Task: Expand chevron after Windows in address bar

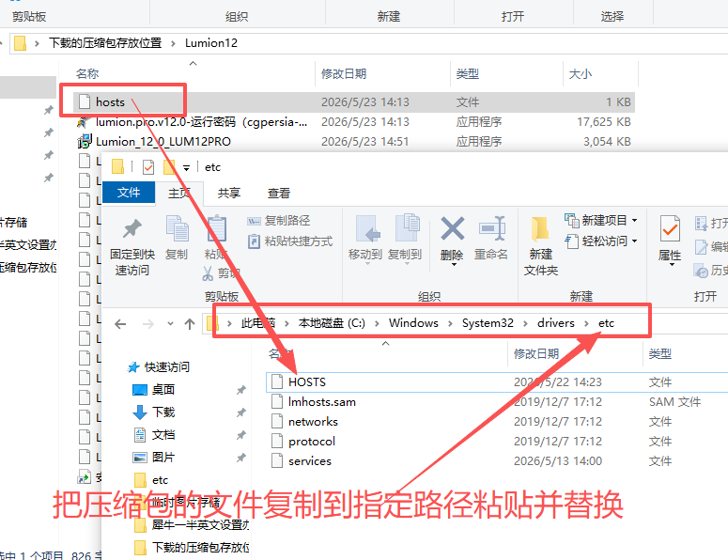Action: [x=450, y=323]
